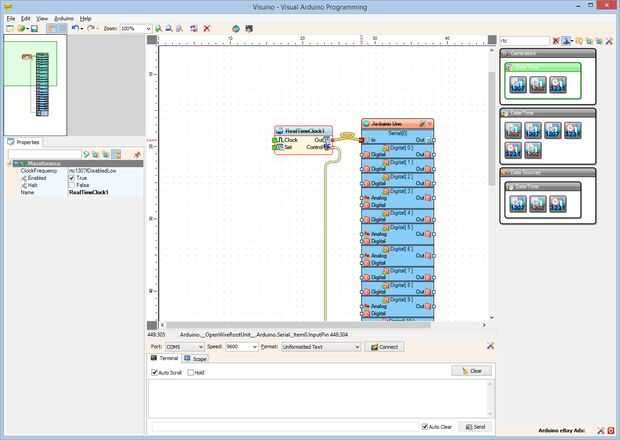Select first clock component in Date/Time category
The width and height of the screenshot is (620, 440).
pyautogui.click(x=513, y=130)
